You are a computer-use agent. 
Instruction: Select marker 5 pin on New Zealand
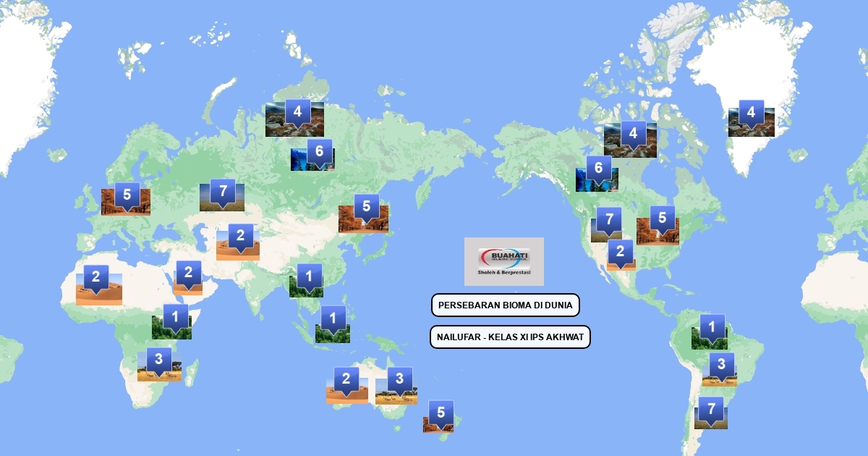tap(441, 415)
